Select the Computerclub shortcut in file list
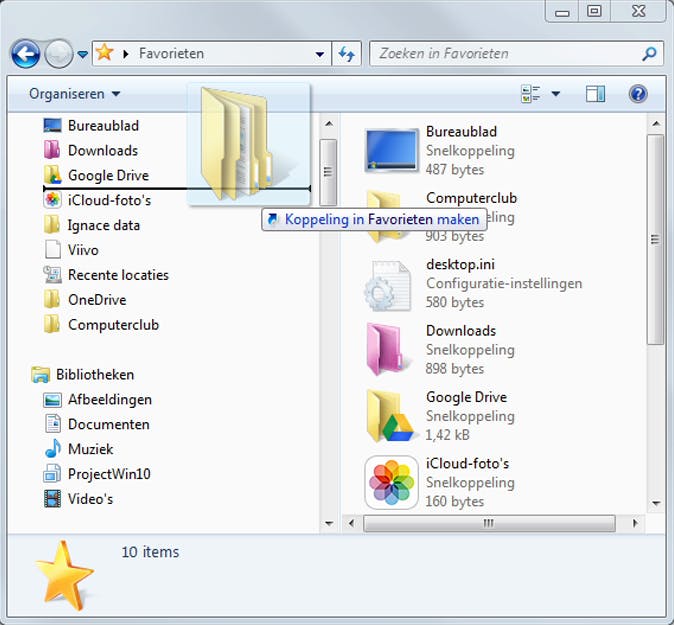Image resolution: width=674 pixels, height=625 pixels. coord(441,217)
